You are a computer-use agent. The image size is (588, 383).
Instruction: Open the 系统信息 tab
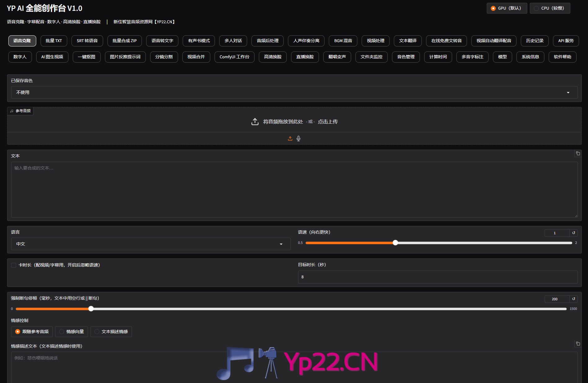(x=530, y=57)
